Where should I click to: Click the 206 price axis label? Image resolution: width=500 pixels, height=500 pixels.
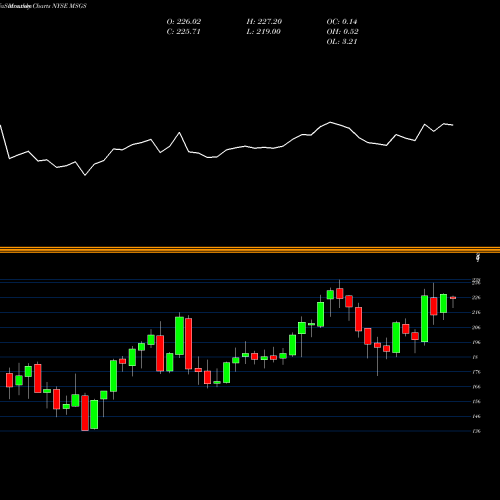(477, 327)
